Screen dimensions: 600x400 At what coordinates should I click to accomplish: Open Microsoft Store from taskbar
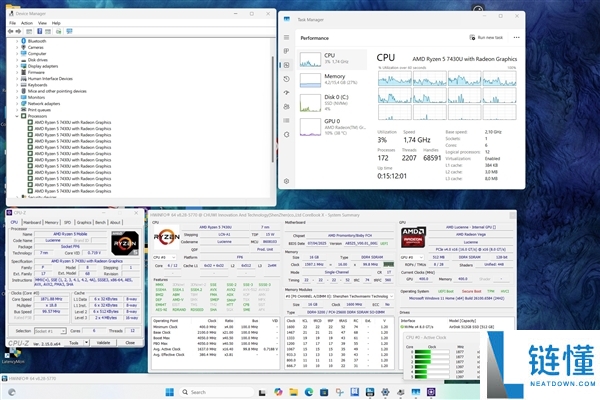pyautogui.click(x=324, y=392)
